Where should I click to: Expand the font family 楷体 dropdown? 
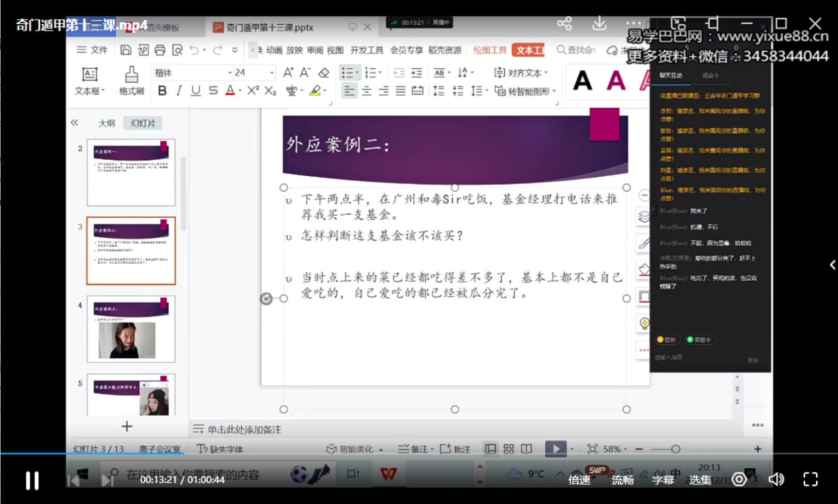tap(231, 72)
